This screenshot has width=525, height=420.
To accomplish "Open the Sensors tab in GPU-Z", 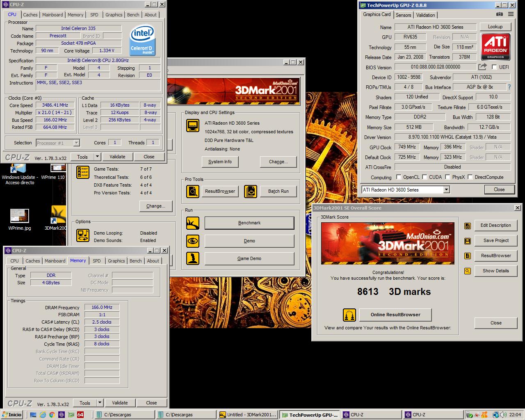I will (404, 15).
